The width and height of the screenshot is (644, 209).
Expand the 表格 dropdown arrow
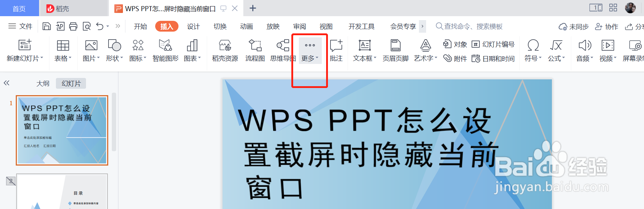pyautogui.click(x=70, y=58)
